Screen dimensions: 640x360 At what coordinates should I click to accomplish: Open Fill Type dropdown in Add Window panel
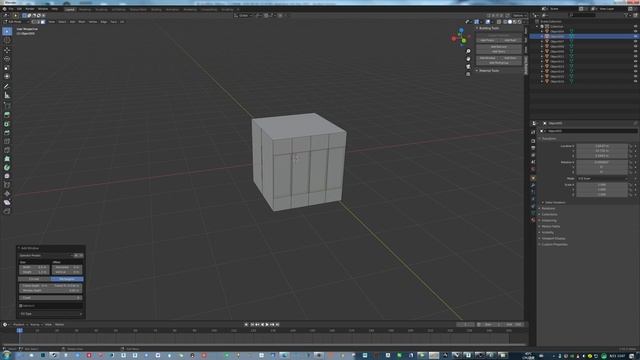click(51, 314)
